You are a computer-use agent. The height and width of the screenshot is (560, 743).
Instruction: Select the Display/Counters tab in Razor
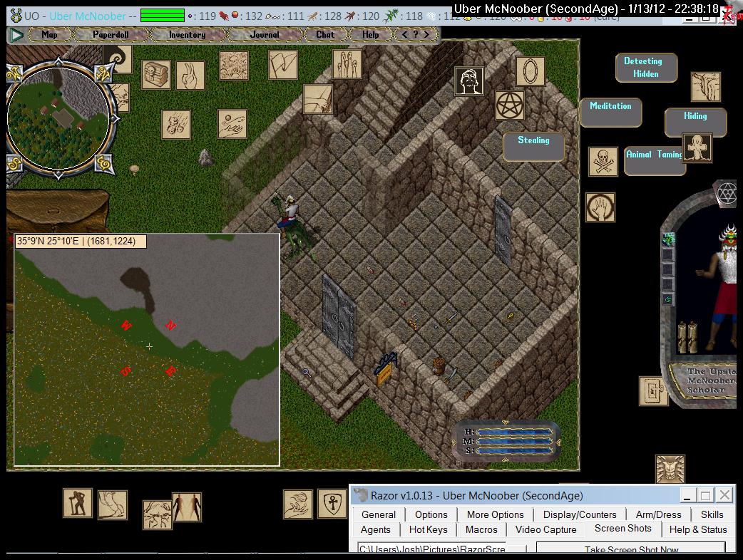(579, 514)
